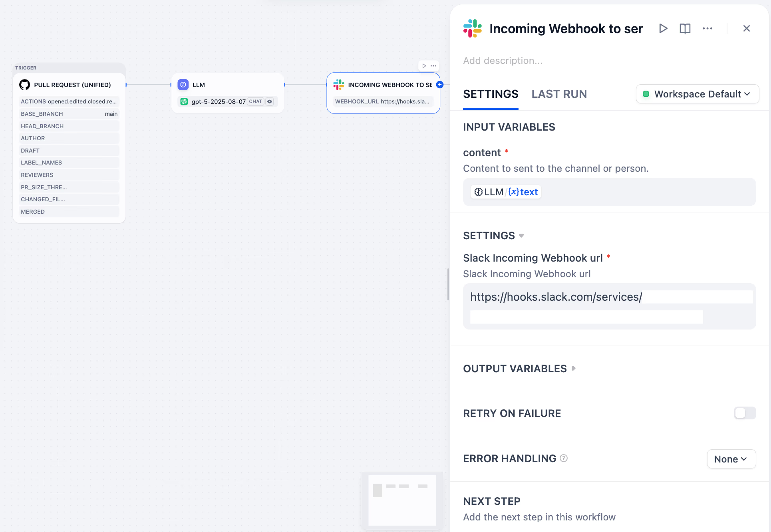The height and width of the screenshot is (532, 771).
Task: Click the LLM node icon on canvas
Action: point(183,85)
